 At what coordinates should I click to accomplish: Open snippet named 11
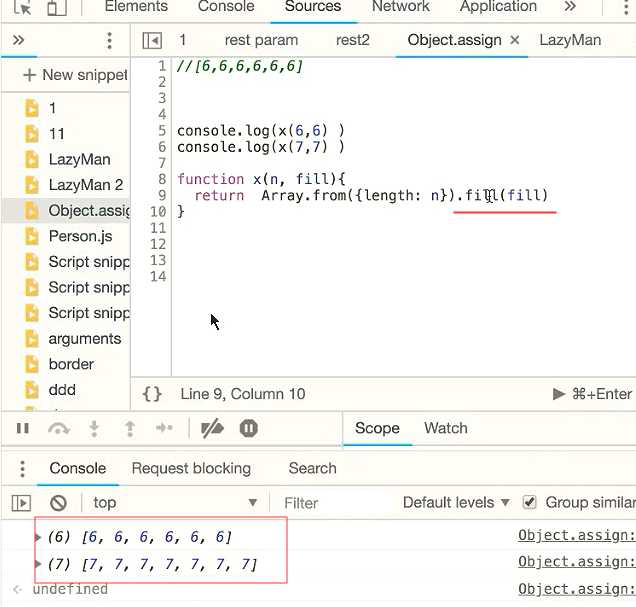pyautogui.click(x=56, y=134)
